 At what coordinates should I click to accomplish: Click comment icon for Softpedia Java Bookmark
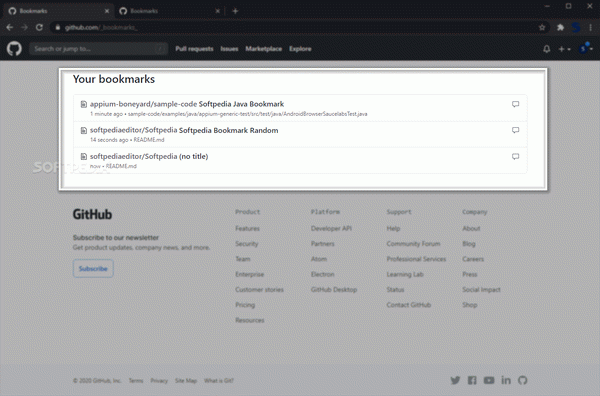click(515, 104)
